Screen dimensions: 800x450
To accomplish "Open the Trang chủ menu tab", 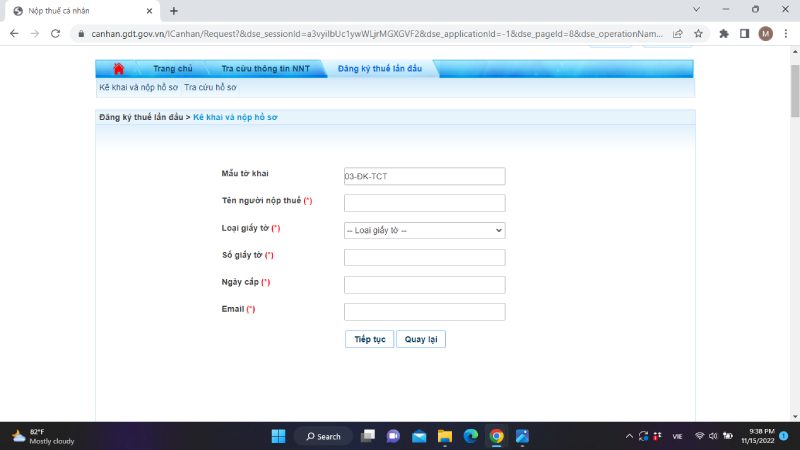I will coord(172,68).
